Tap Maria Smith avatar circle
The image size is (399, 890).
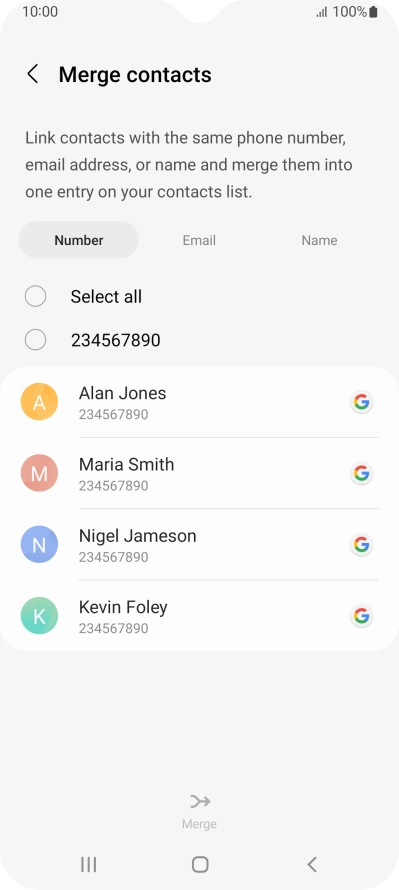(x=39, y=473)
